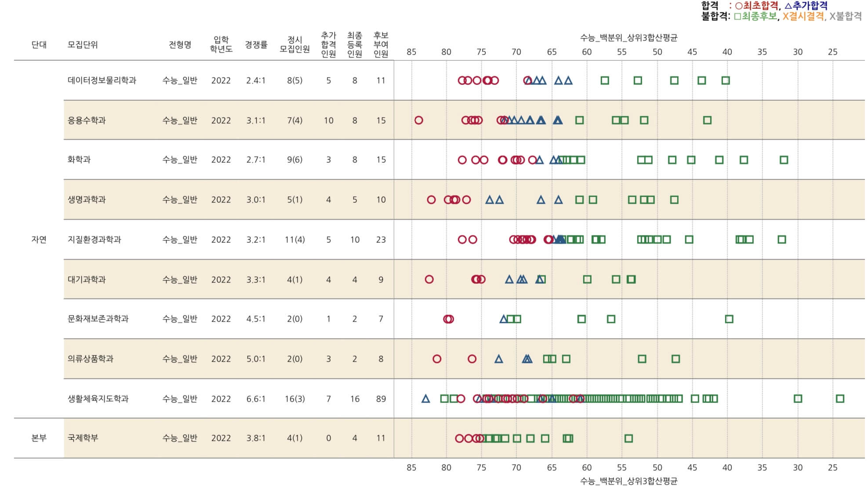Click the 3.8:1 ratio for 국제학부
Screen dimensions: 868x490
[x=256, y=438]
